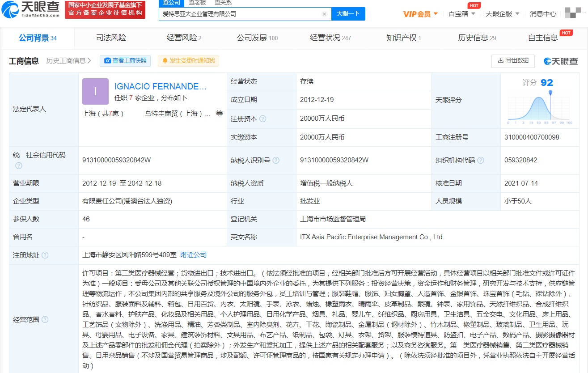The image size is (588, 373).
Task: Click the 天眼查 logo beside export button
Action: [561, 61]
